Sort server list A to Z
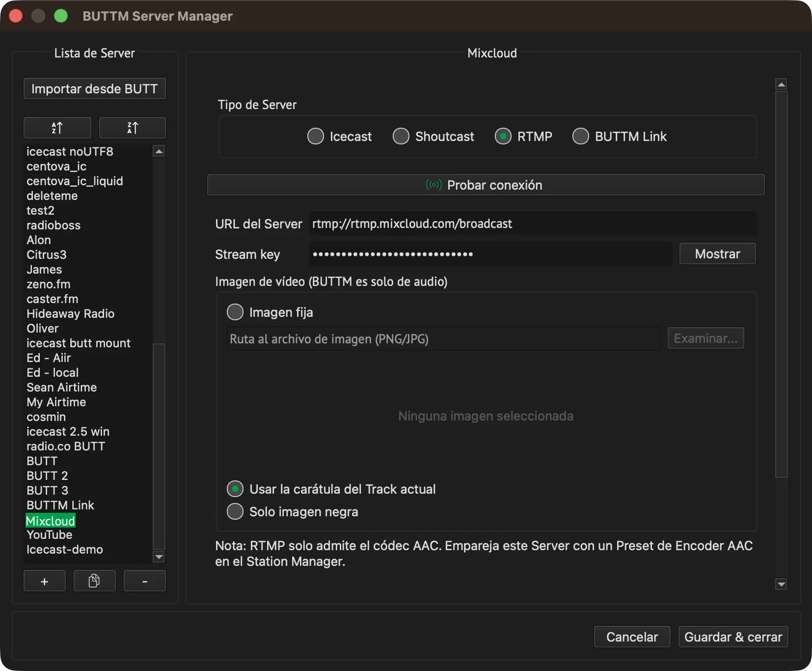This screenshot has width=812, height=671. 57,128
